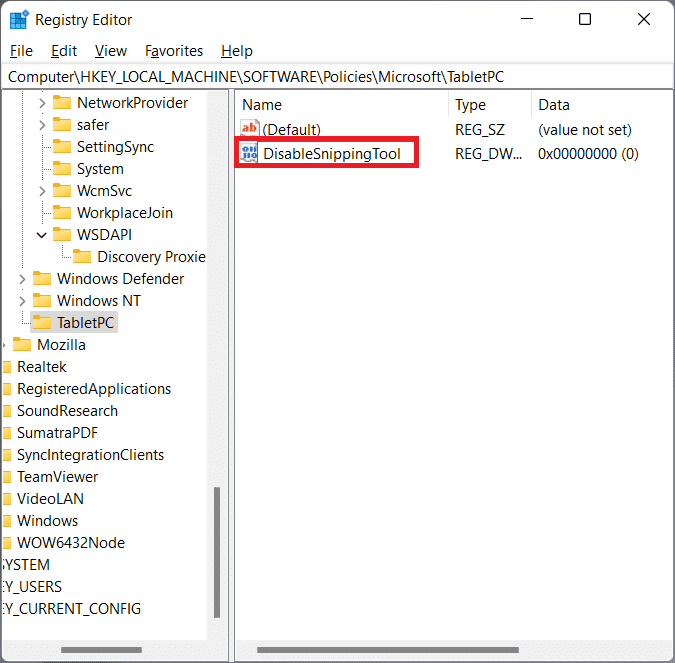The height and width of the screenshot is (663, 675).
Task: Open the Help menu
Action: point(236,51)
